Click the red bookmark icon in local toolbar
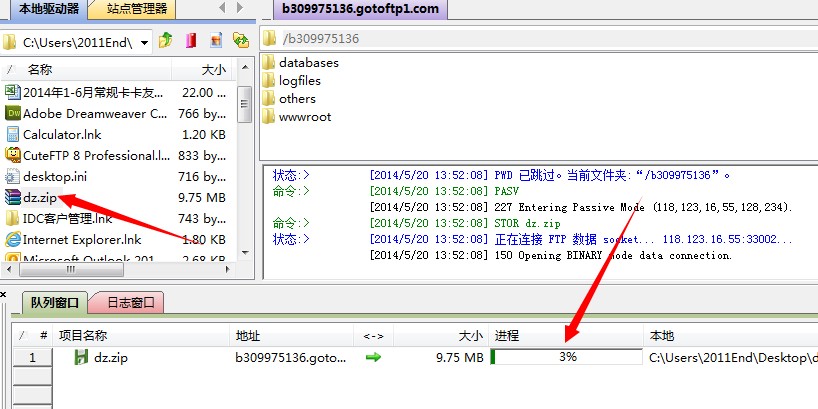Viewport: 818px width, 409px height. 191,41
